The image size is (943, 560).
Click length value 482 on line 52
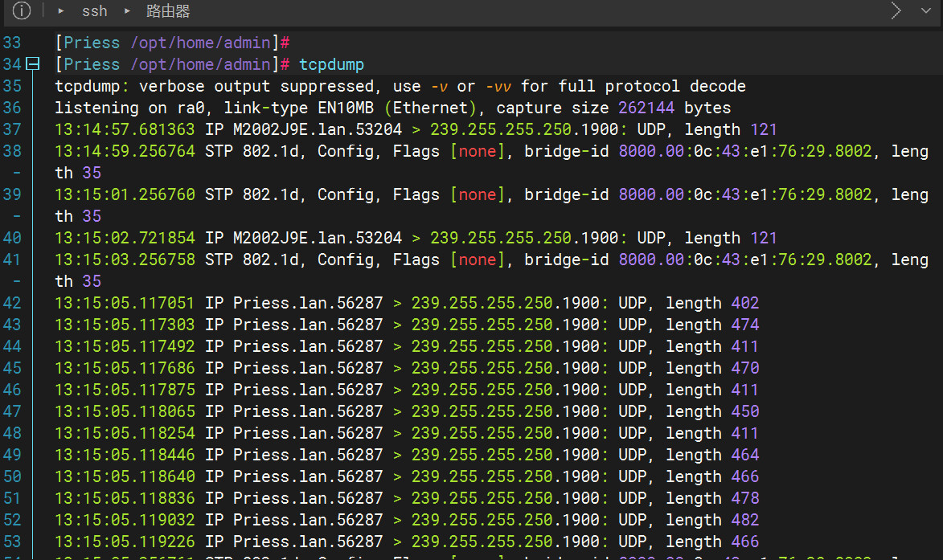[x=744, y=519]
